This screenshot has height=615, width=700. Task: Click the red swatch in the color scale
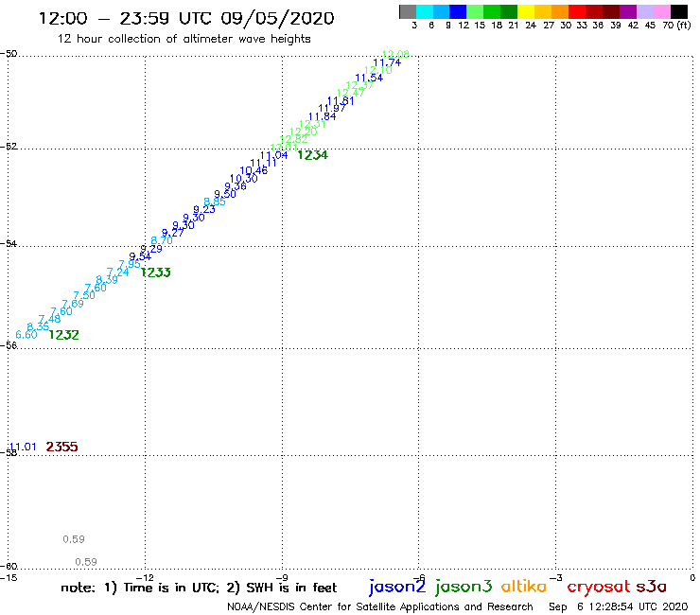point(577,11)
